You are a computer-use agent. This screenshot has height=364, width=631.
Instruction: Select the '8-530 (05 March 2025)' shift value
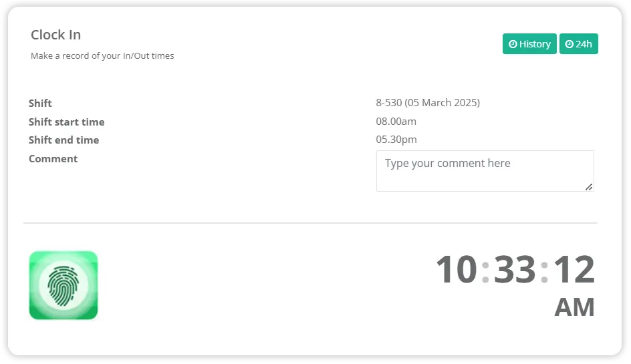click(428, 103)
